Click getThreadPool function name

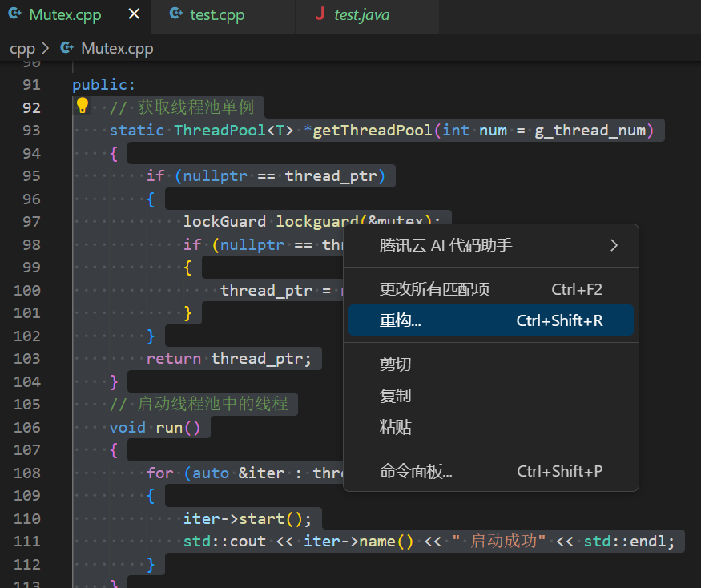pyautogui.click(x=373, y=130)
